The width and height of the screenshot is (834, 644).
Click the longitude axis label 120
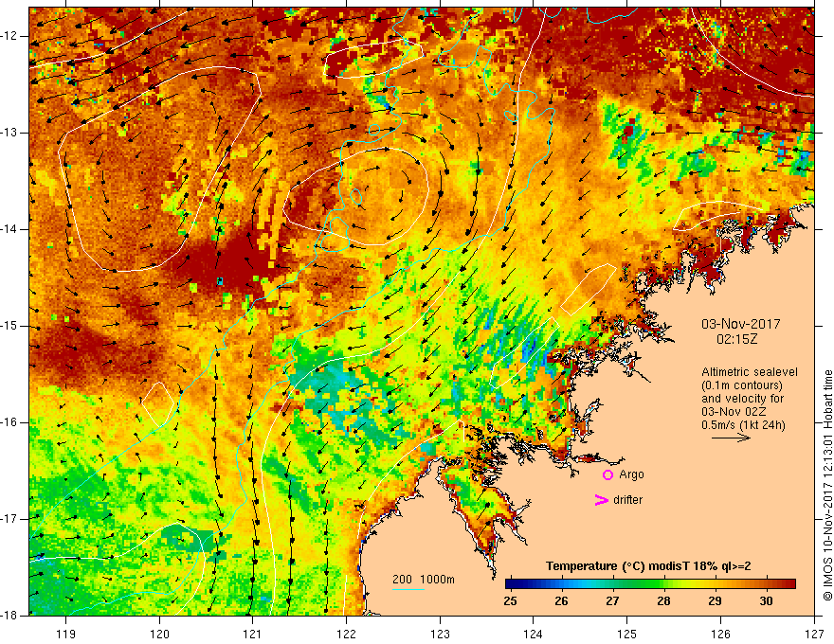pyautogui.click(x=159, y=634)
